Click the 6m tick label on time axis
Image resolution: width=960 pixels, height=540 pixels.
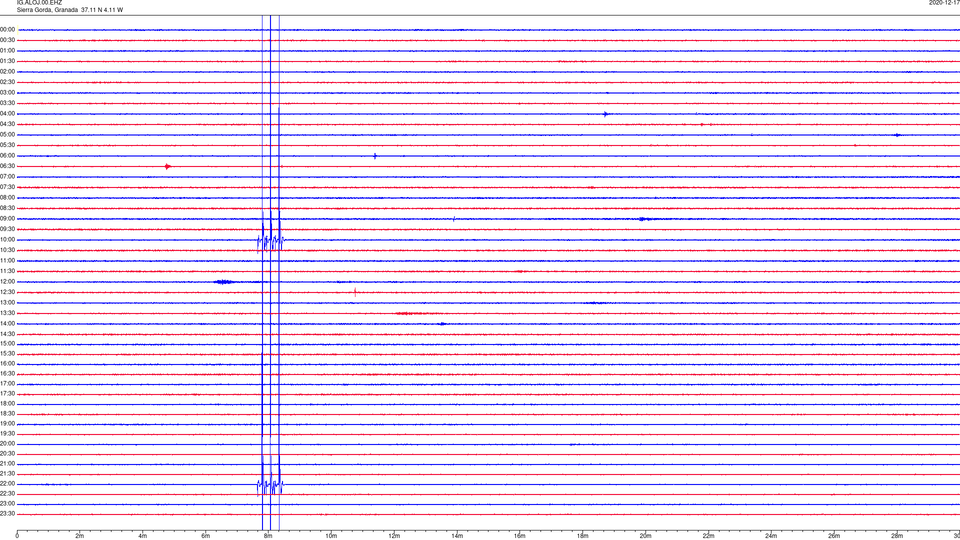(206, 536)
